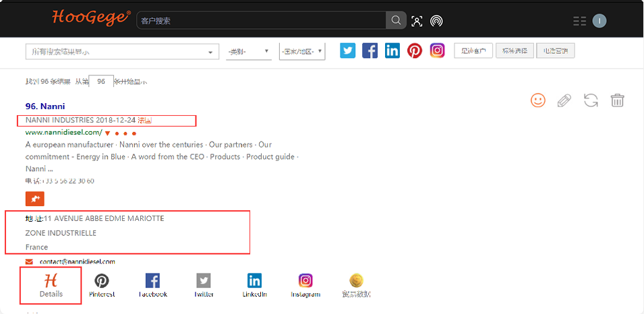Click the orange smiley face icon

click(538, 100)
